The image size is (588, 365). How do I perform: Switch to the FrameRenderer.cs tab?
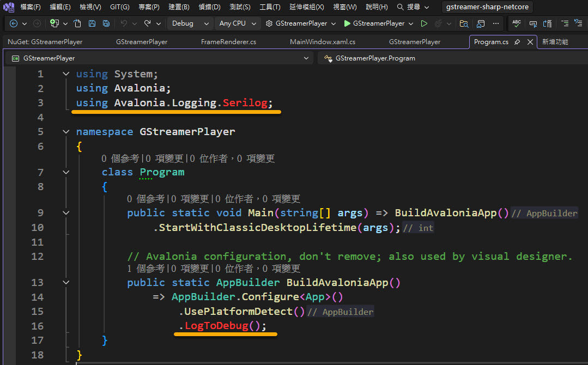point(228,42)
